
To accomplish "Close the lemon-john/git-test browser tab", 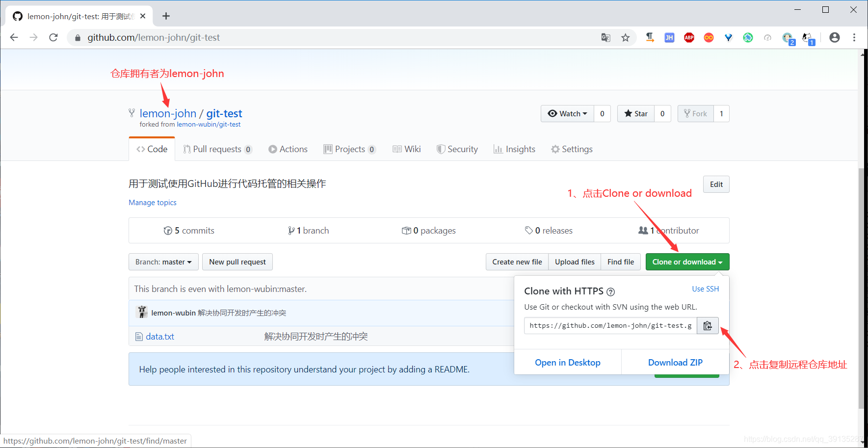I will [x=143, y=16].
